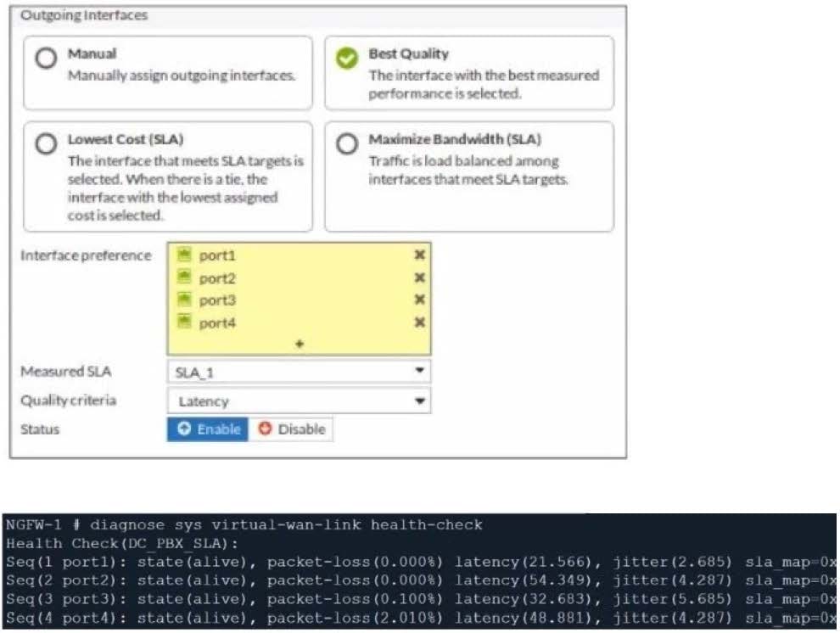This screenshot has width=840, height=633.
Task: Click the port3 entry label
Action: click(217, 300)
